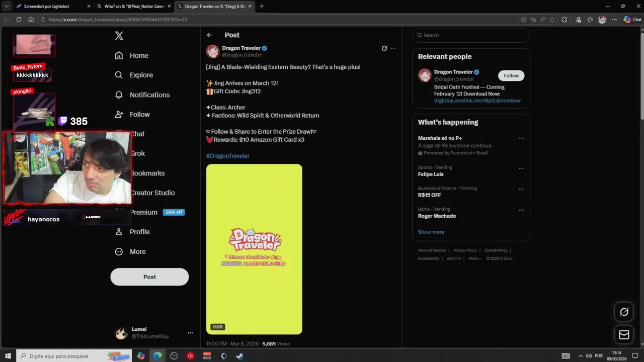The image size is (644, 362).
Task: Open the dtglobal.onelink.me link
Action: click(x=477, y=101)
